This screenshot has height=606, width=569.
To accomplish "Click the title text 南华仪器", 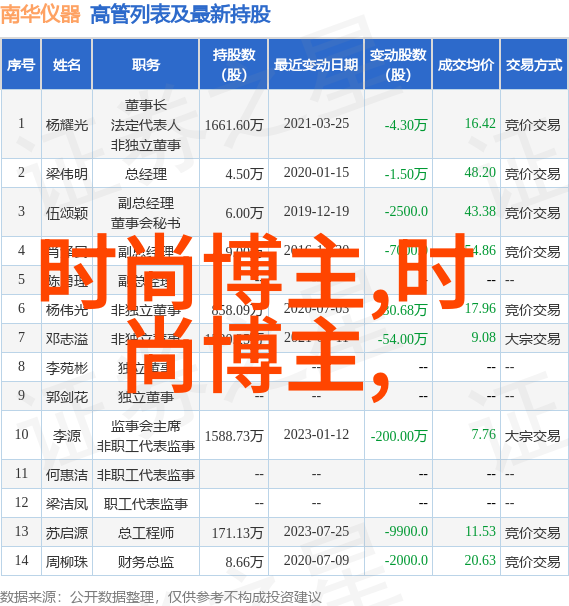I will (x=41, y=15).
